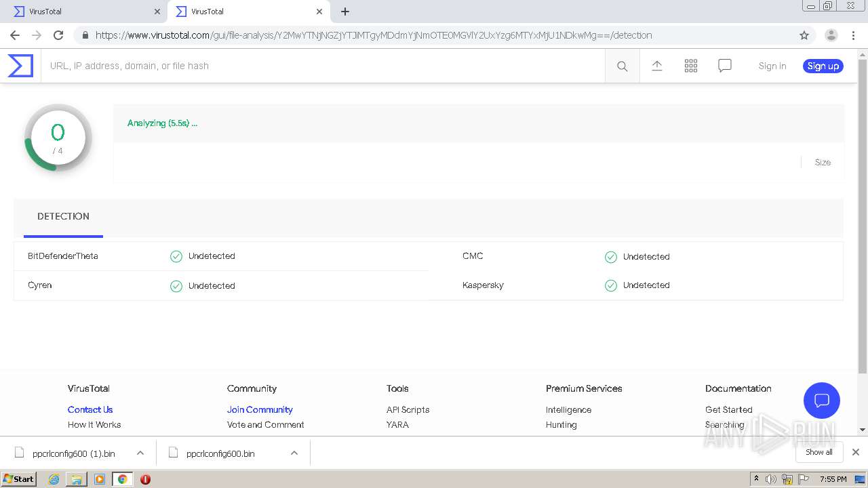
Task: Open the Contact Us link
Action: 90,410
